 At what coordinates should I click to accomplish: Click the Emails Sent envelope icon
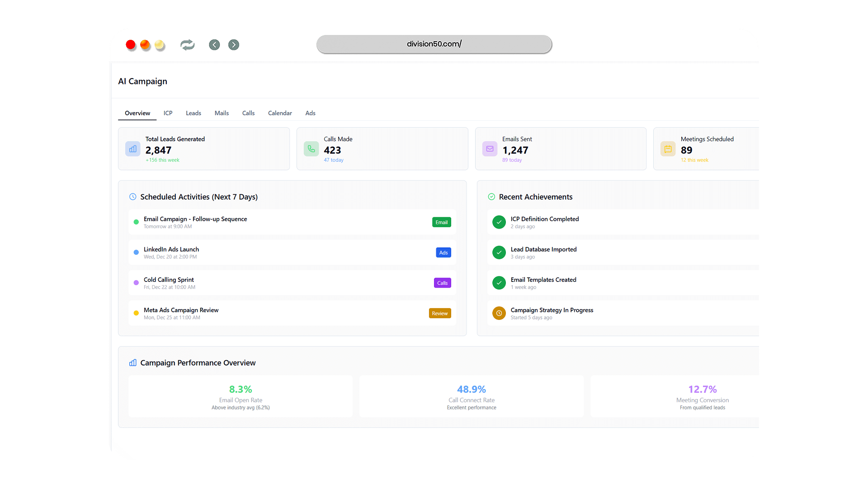[x=490, y=149]
